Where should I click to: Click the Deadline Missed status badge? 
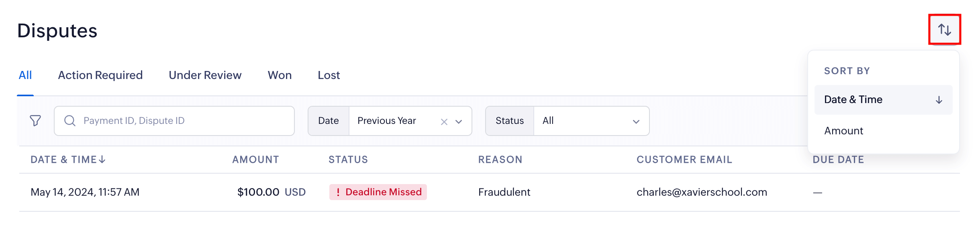378,192
